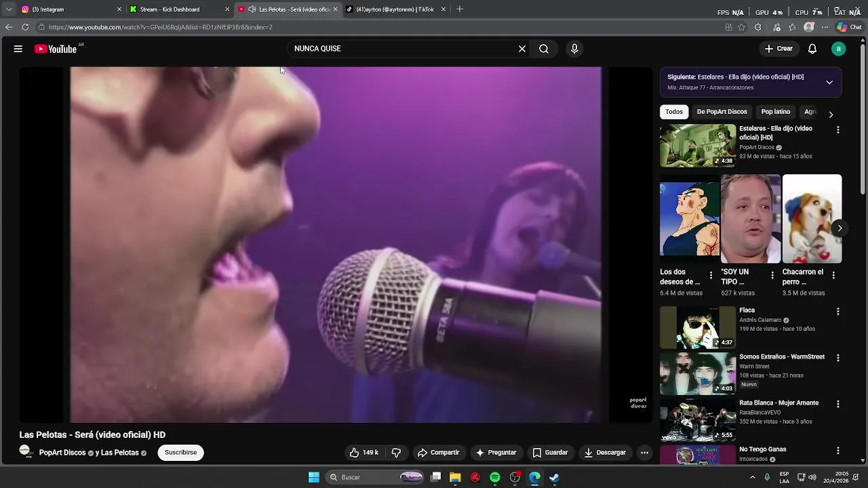Screen dimensions: 868x488
Task: Open options for Somos Extraños video
Action: (x=837, y=358)
